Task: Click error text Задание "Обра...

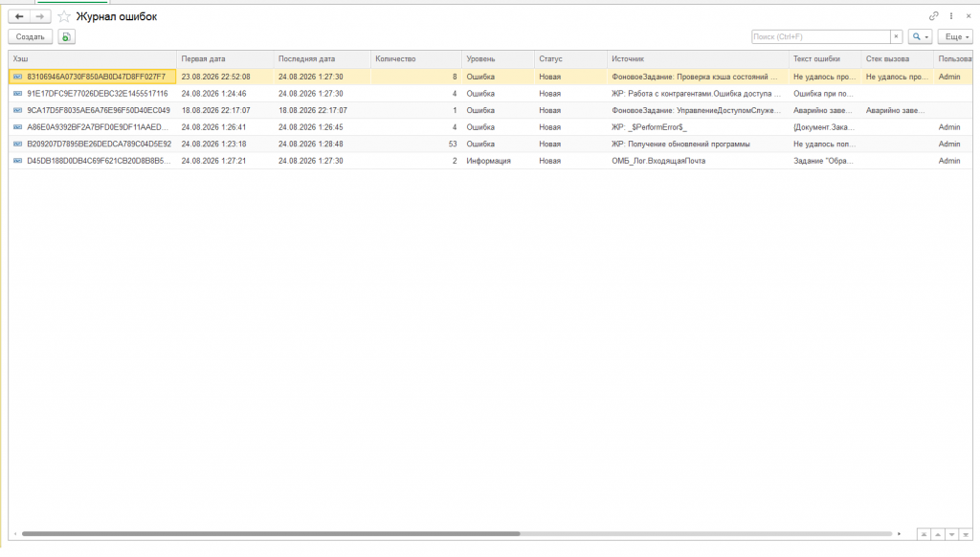Action: 823,162
